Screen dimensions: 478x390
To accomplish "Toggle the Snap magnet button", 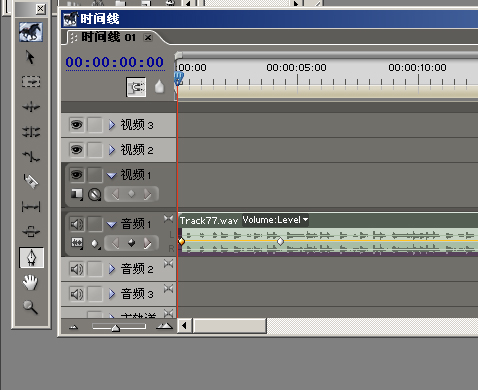I will click(136, 87).
